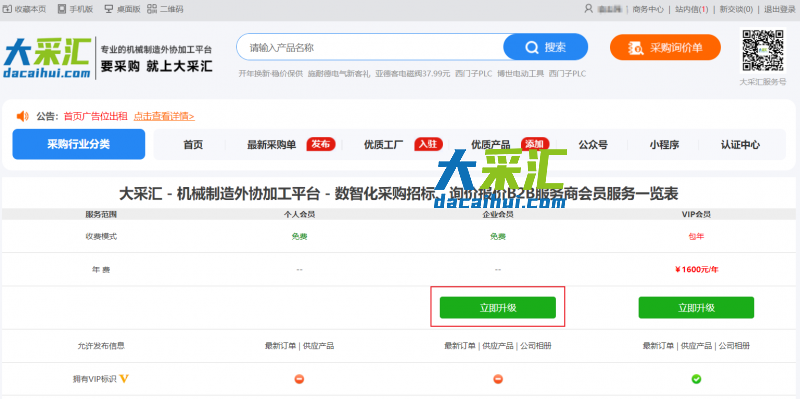Click the 拥有VIP标识 row label
The height and width of the screenshot is (399, 800).
click(95, 379)
